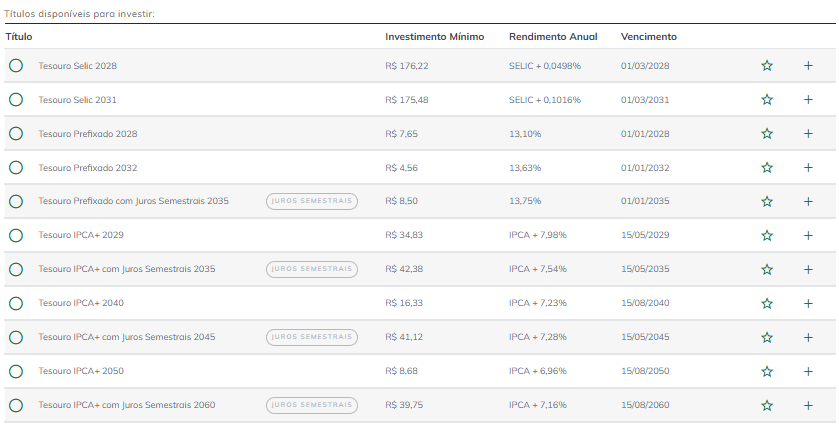Star the Tesouro Prefixado 2028 bond
The width and height of the screenshot is (839, 426).
[x=767, y=134]
